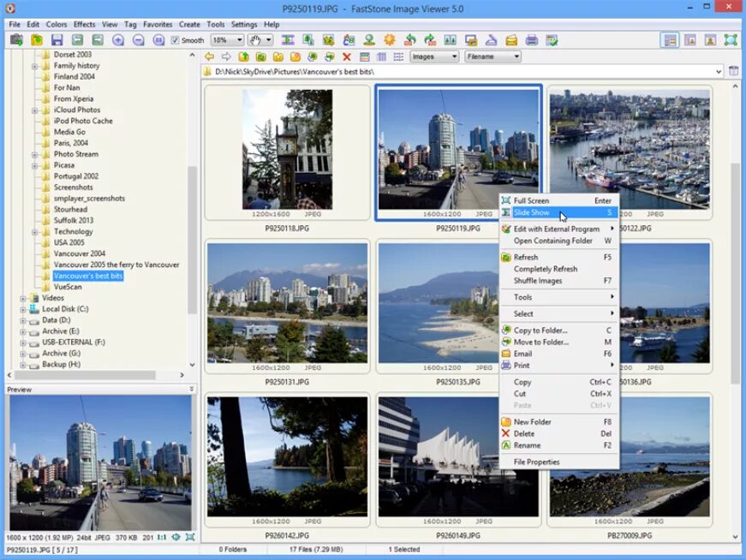Click the red X delete icon in the navigation bar
Viewport: 746px width, 560px height.
click(x=347, y=57)
